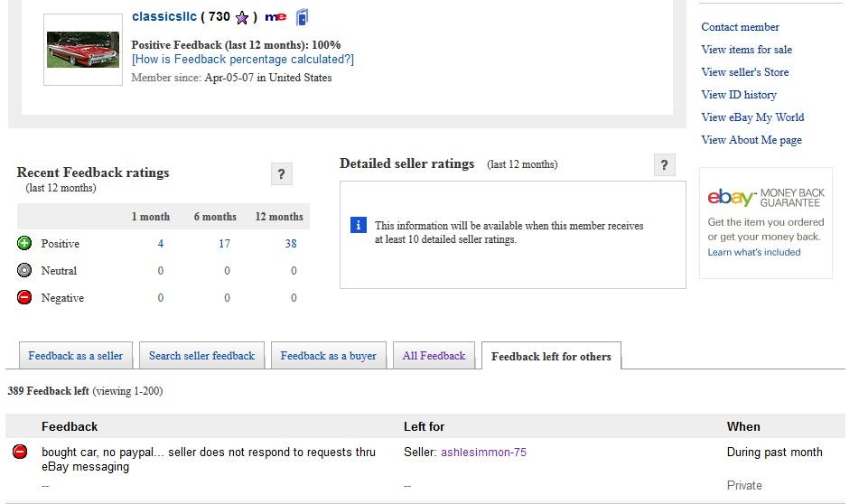Click the blue eBay Store door icon
This screenshot has height=504, width=859.
pyautogui.click(x=302, y=17)
